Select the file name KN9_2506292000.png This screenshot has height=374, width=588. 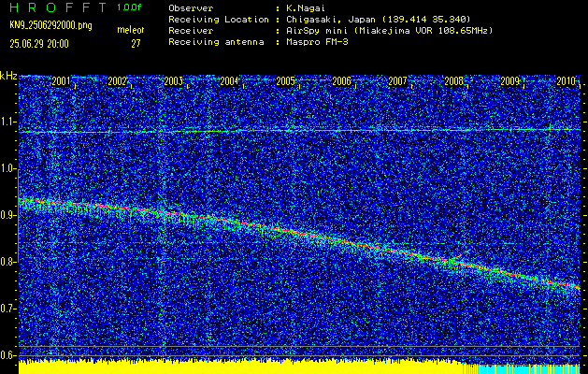pyautogui.click(x=50, y=26)
